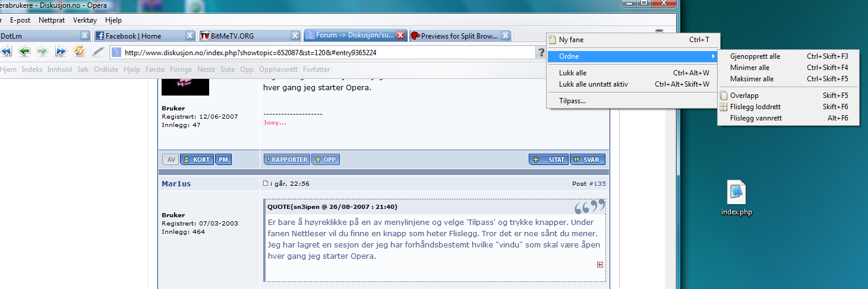868x289 pixels.
Task: Choose Lukk alle in context menu
Action: (632, 73)
